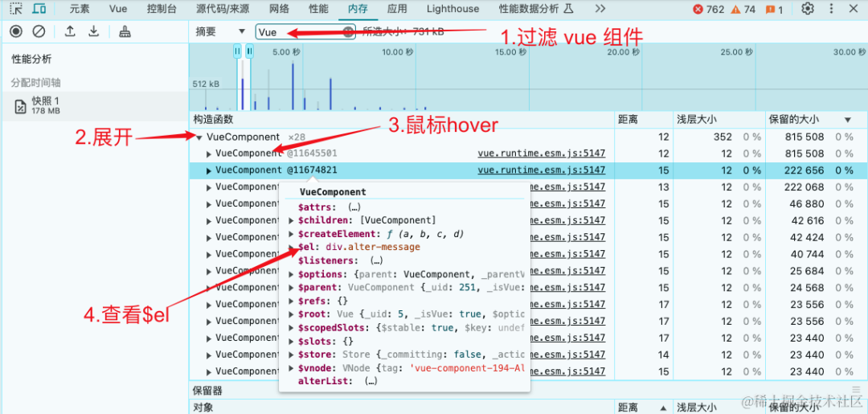
Task: Sort by 浅层大小 column in constructor table
Action: tap(718, 120)
